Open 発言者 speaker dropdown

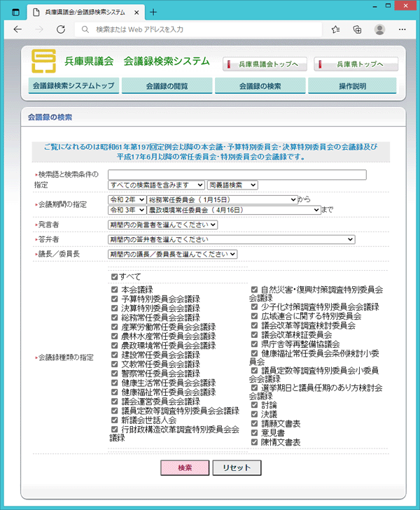click(x=162, y=225)
